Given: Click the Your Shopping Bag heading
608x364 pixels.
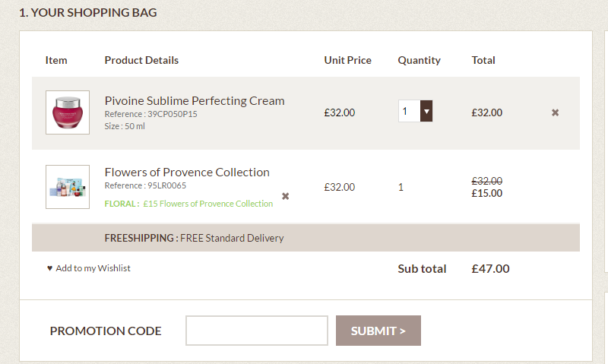Looking at the screenshot, I should [88, 13].
